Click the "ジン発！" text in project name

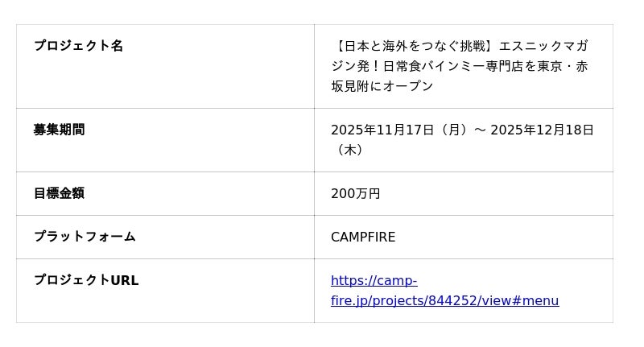tap(355, 66)
